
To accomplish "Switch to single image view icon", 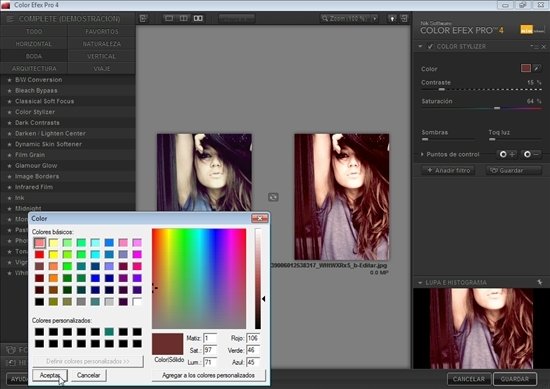I will pyautogui.click(x=169, y=18).
